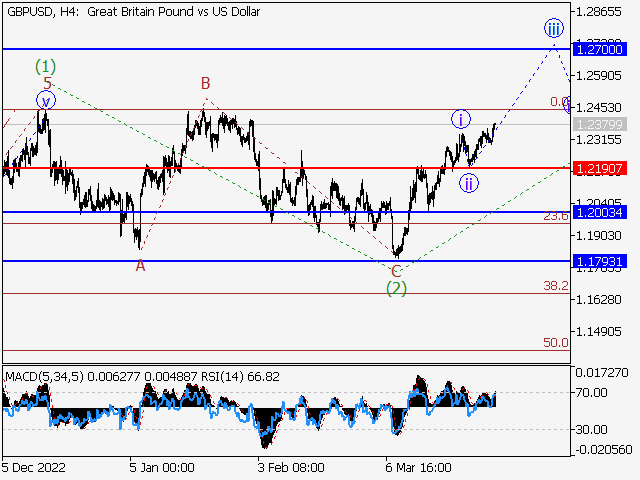The image size is (640, 480).
Task: Click the 1.25905 price axis value
Action: pyautogui.click(x=598, y=76)
